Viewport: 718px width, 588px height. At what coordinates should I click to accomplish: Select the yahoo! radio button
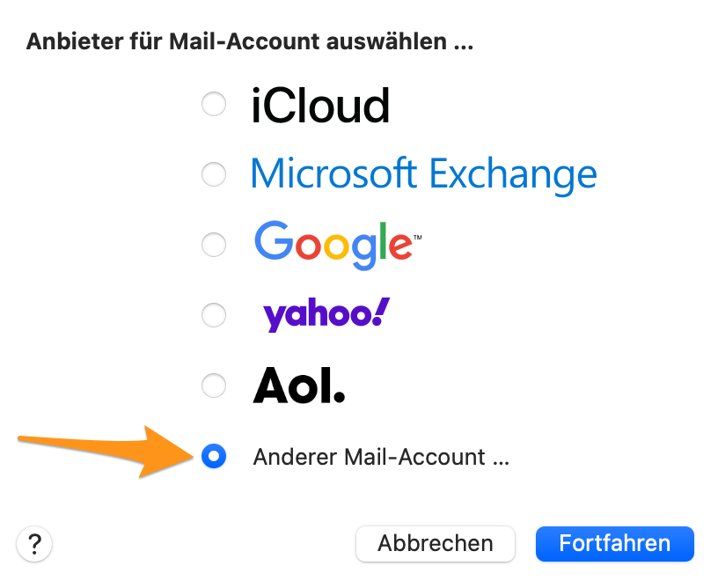click(214, 315)
